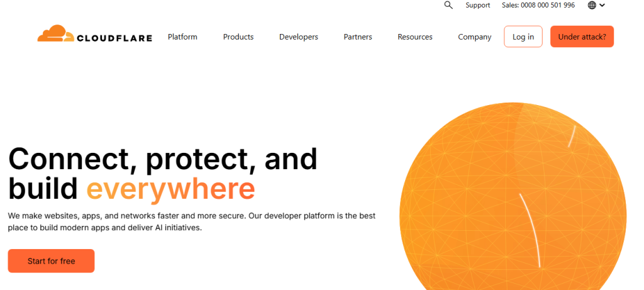The image size is (644, 290).
Task: Open the Platform menu
Action: click(182, 37)
